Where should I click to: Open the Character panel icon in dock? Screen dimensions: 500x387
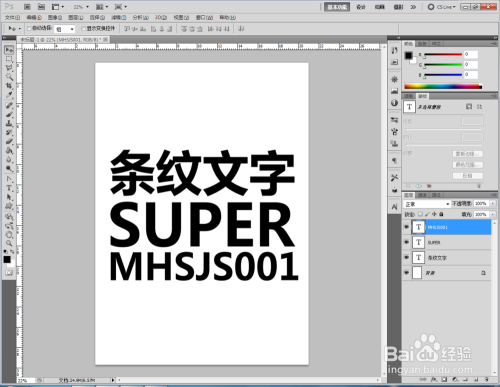point(395,207)
